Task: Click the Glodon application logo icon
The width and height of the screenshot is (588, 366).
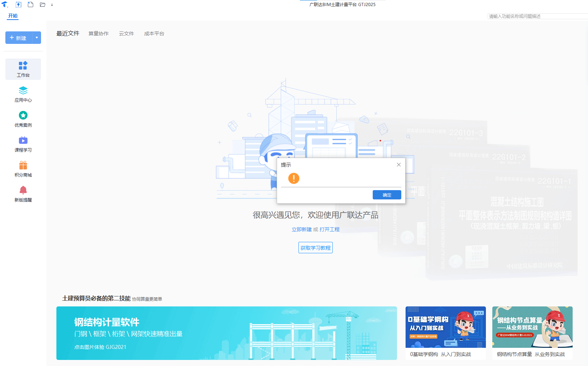Action: point(5,5)
